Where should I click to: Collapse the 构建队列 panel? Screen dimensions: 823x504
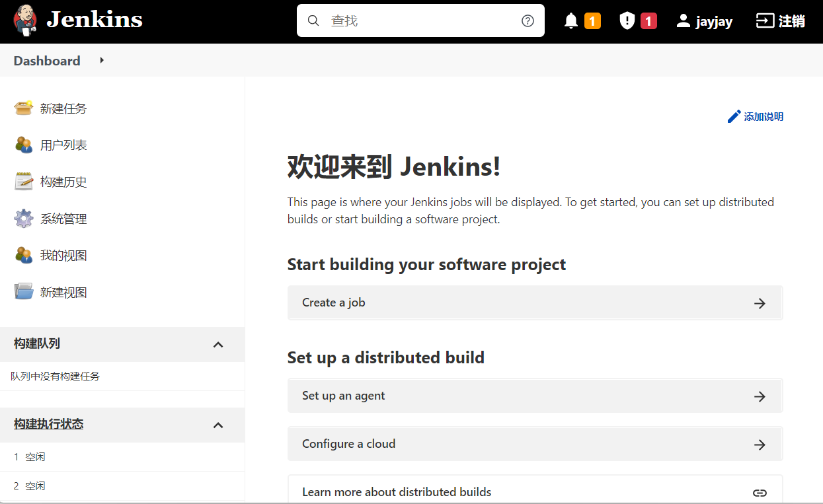[x=218, y=344]
